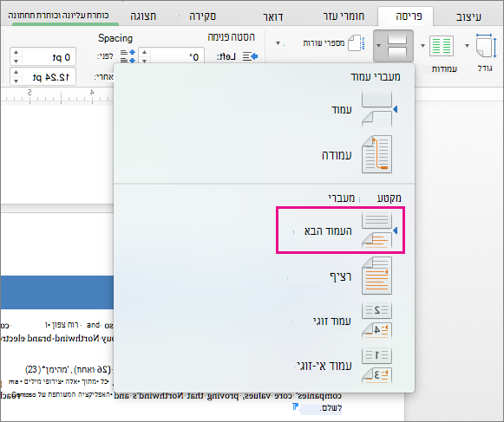This screenshot has width=504, height=422.
Task: Click the Line Numbers (מספרי שורות) icon
Action: click(x=357, y=43)
